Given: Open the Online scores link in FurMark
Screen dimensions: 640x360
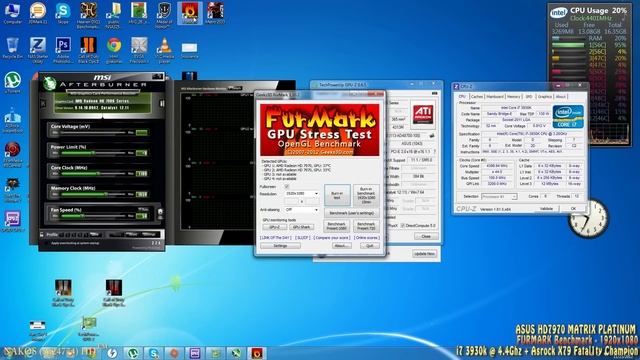Looking at the screenshot, I should (367, 238).
